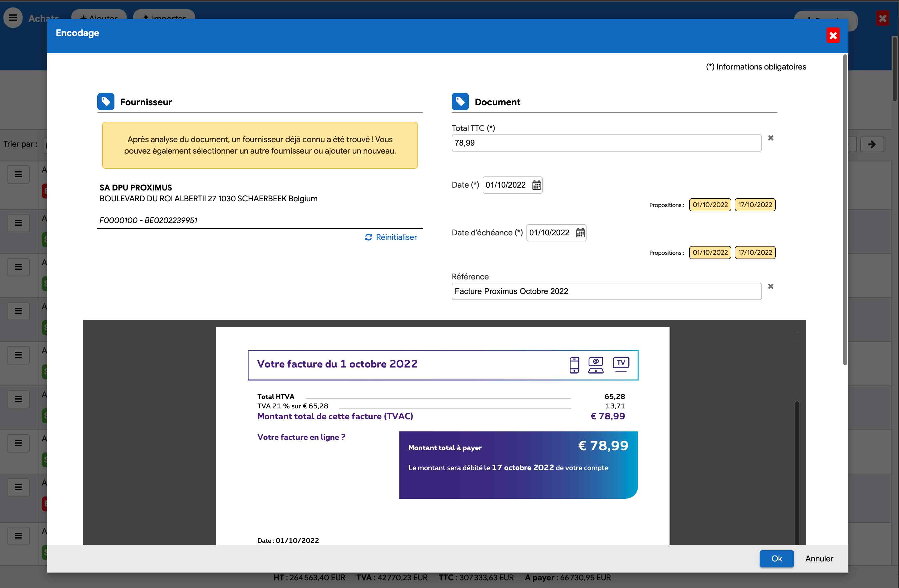The height and width of the screenshot is (588, 899).
Task: Open row menu of seventh Achats list item
Action: click(x=18, y=443)
